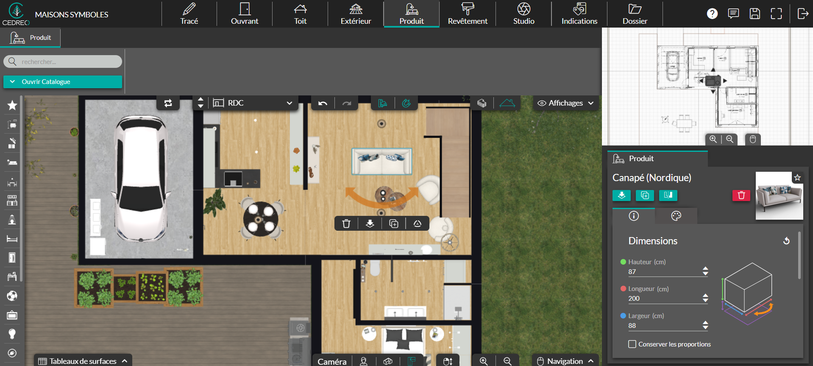Save the project with floppy icon
Image resolution: width=813 pixels, height=366 pixels.
click(755, 14)
